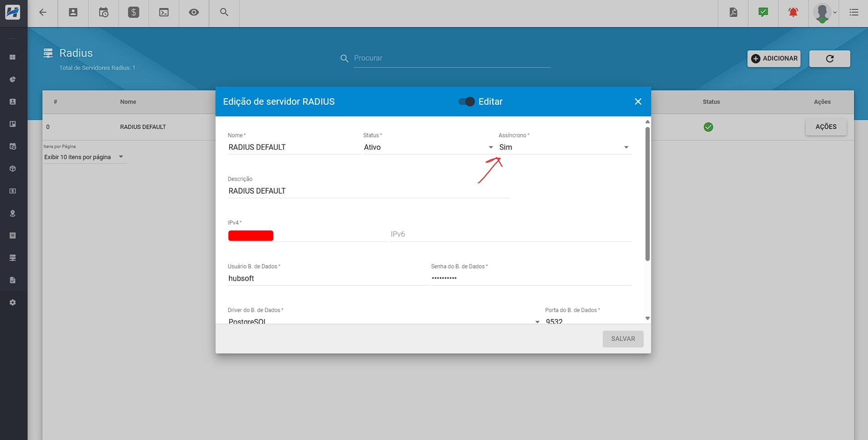Open the document file sidebar icon
868x440 pixels.
13,280
